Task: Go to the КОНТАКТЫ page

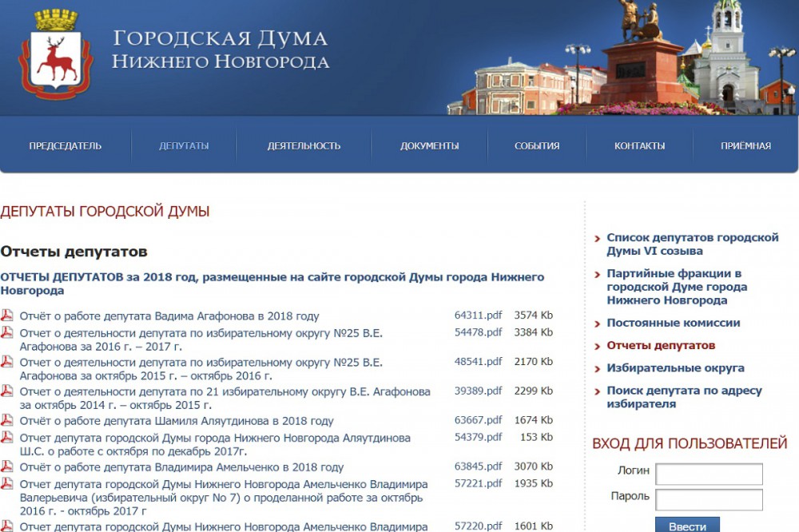Action: tap(639, 145)
